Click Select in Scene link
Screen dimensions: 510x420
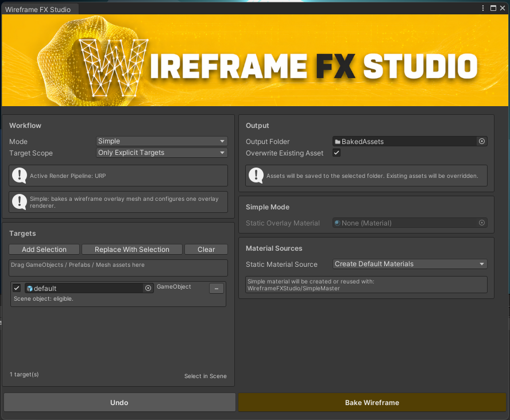205,376
